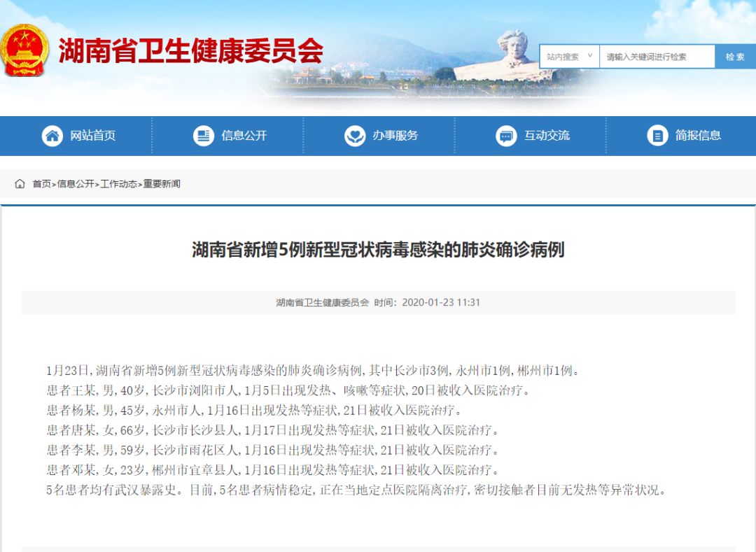756x552 pixels.
Task: Open the 站内搜索 dropdown
Action: [569, 57]
